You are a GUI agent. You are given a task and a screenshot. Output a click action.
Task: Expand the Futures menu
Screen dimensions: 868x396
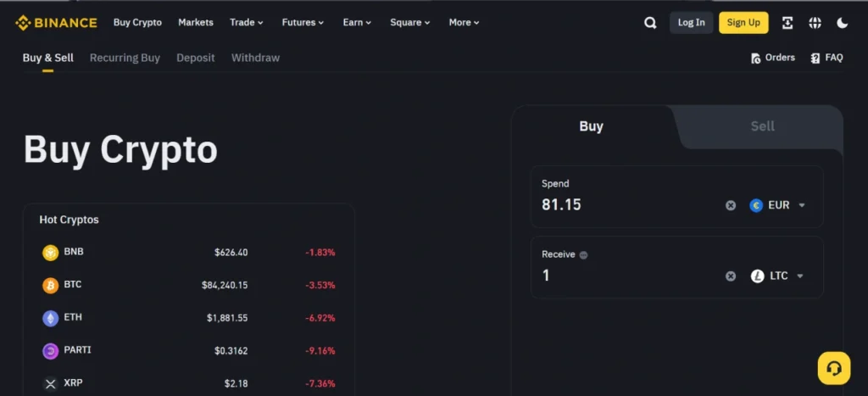click(x=303, y=23)
